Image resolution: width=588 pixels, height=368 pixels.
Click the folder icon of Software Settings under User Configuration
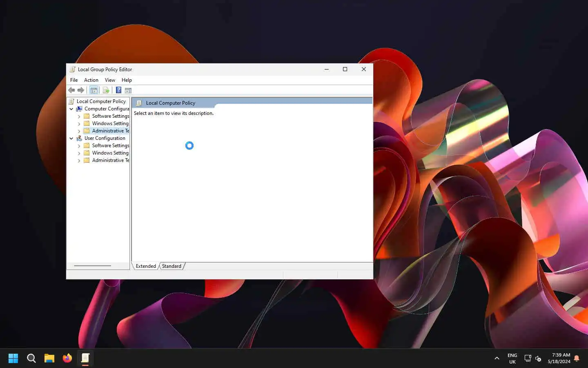(87, 146)
